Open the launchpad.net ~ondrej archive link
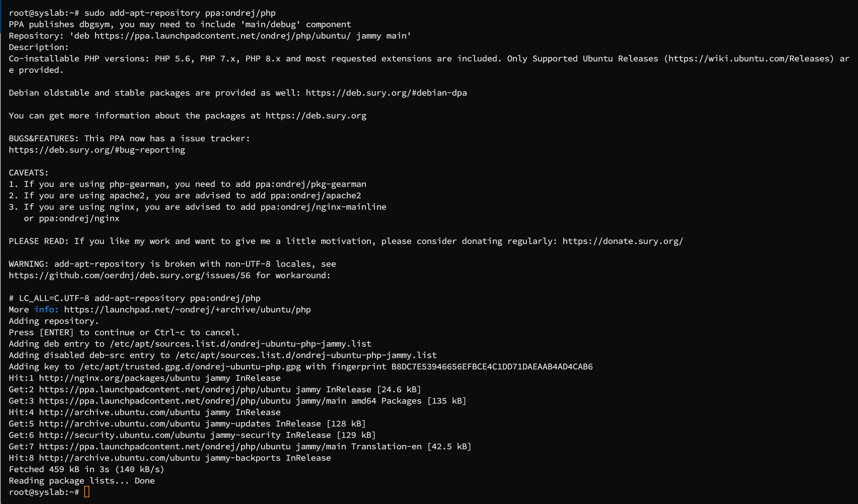Viewport: 858px width, 504px height. pyautogui.click(x=187, y=310)
